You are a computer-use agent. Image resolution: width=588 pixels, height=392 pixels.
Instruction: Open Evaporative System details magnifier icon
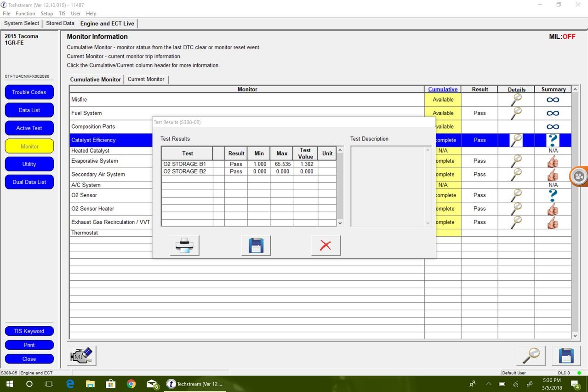pyautogui.click(x=516, y=161)
